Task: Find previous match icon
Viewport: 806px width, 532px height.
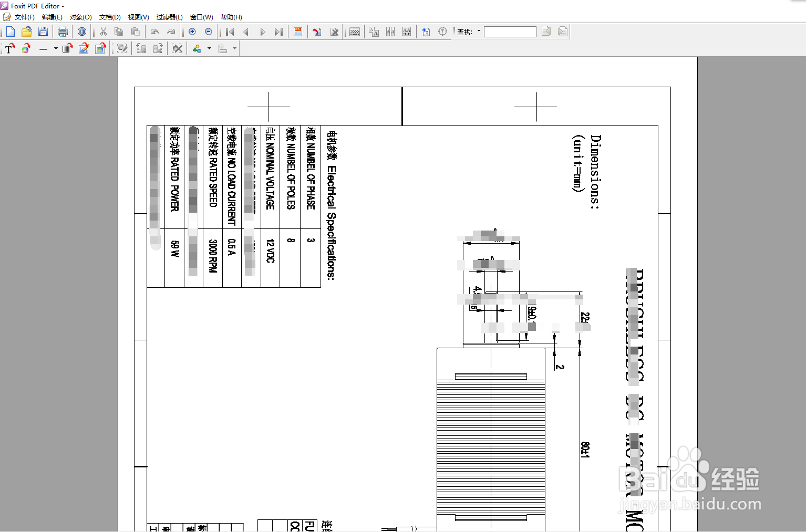Action: pos(546,32)
